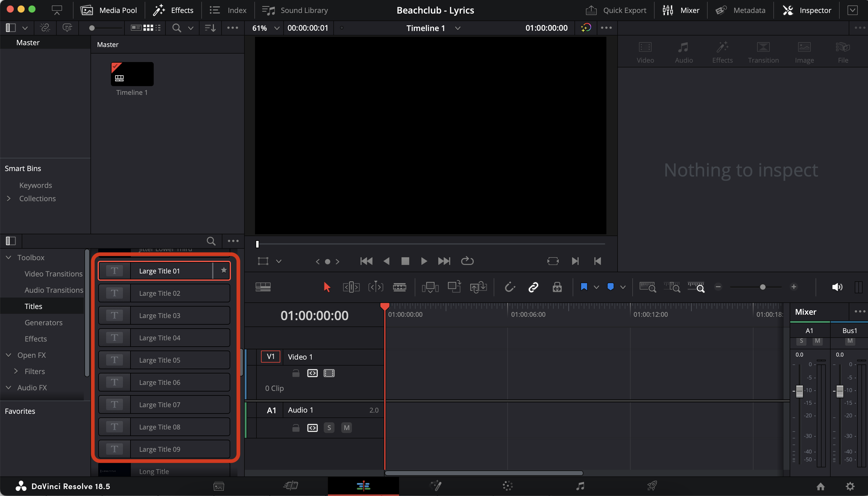Lock the Video 1 track
Viewport: 868px width, 496px height.
(x=296, y=373)
